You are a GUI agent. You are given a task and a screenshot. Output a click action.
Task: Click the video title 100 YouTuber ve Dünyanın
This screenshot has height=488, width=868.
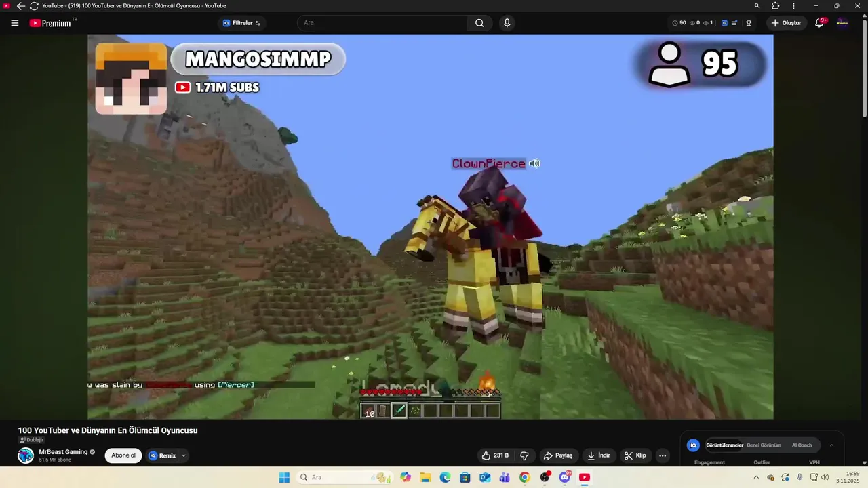coord(108,430)
